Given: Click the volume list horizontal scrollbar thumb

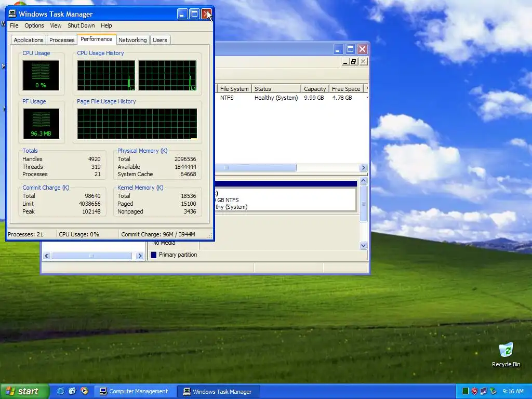Looking at the screenshot, I should click(x=256, y=168).
